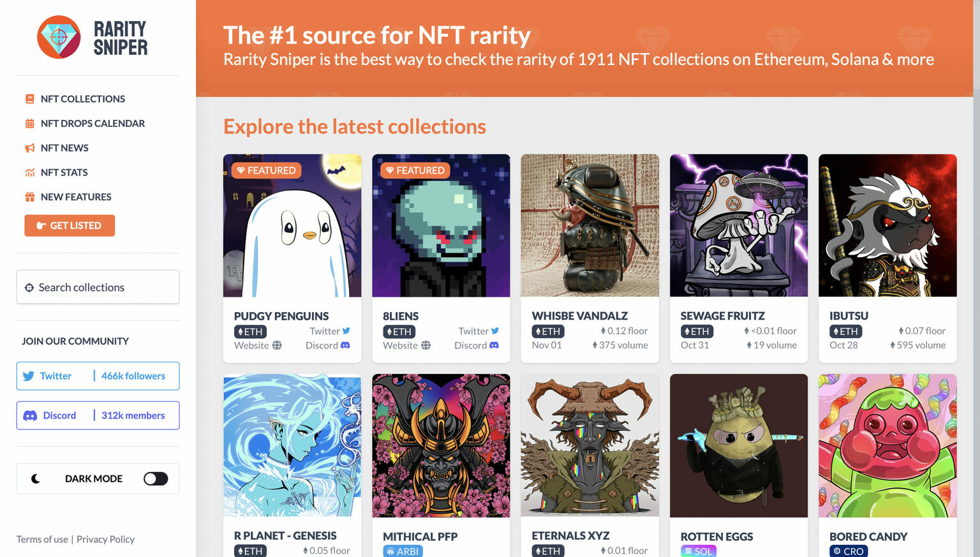Click the Rarity Sniper diamond logo
980x557 pixels.
point(59,37)
